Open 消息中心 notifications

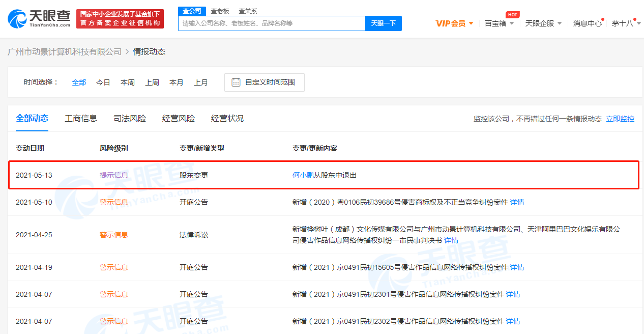(x=587, y=23)
